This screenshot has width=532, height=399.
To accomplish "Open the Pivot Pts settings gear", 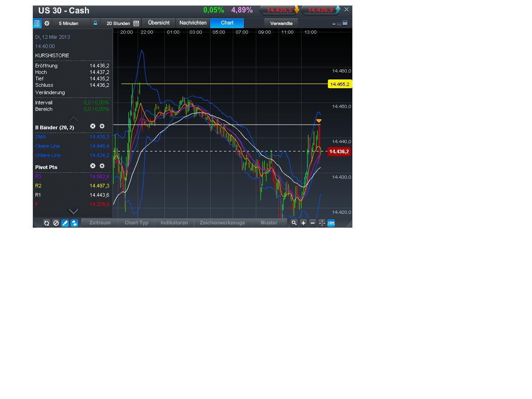I will click(102, 166).
